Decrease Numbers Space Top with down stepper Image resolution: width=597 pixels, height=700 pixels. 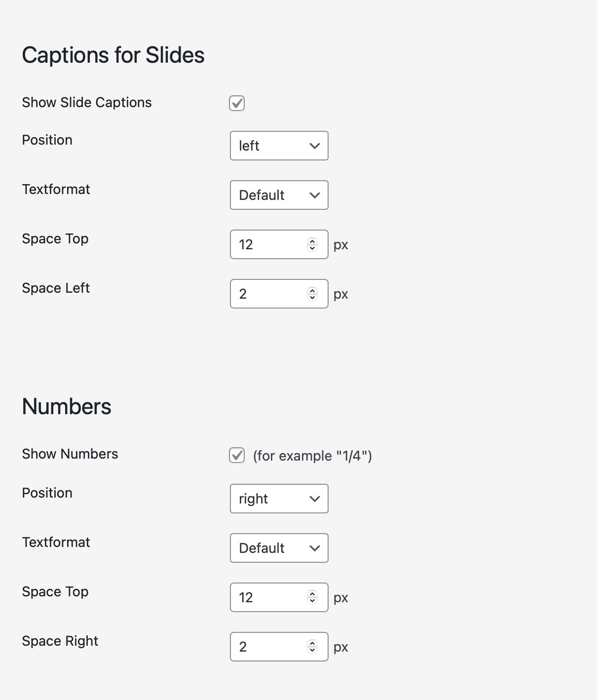(312, 601)
